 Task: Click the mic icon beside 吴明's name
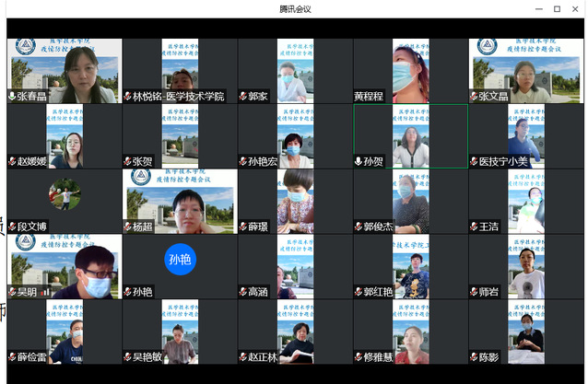[12, 292]
